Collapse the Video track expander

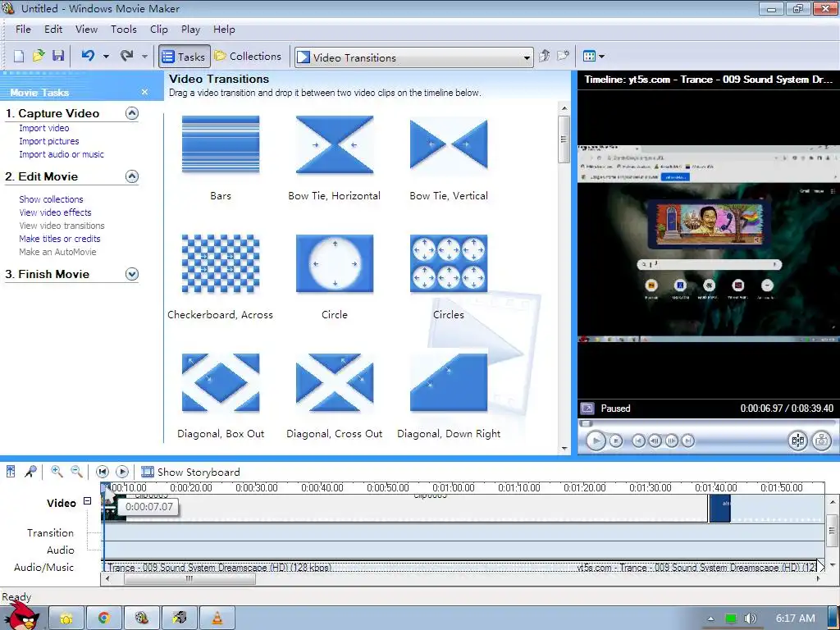tap(87, 501)
